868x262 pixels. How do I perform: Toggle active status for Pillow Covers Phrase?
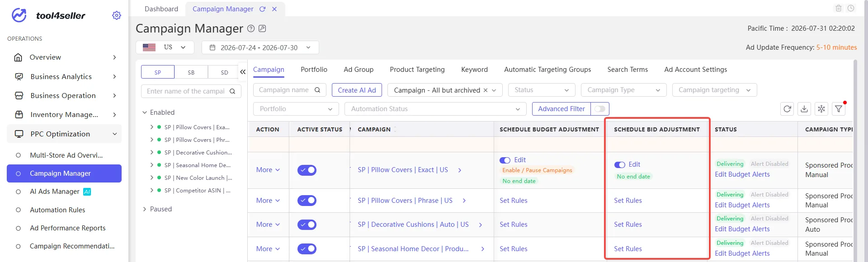pos(307,201)
